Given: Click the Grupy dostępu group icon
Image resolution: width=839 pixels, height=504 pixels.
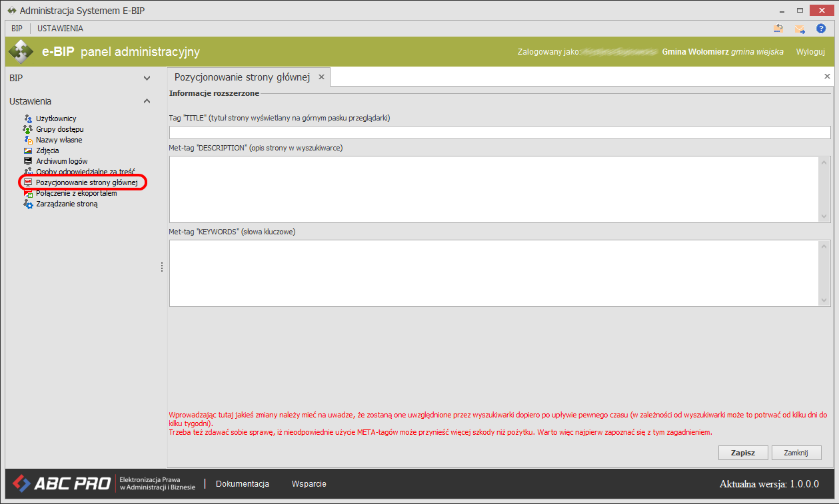Looking at the screenshot, I should [x=28, y=129].
